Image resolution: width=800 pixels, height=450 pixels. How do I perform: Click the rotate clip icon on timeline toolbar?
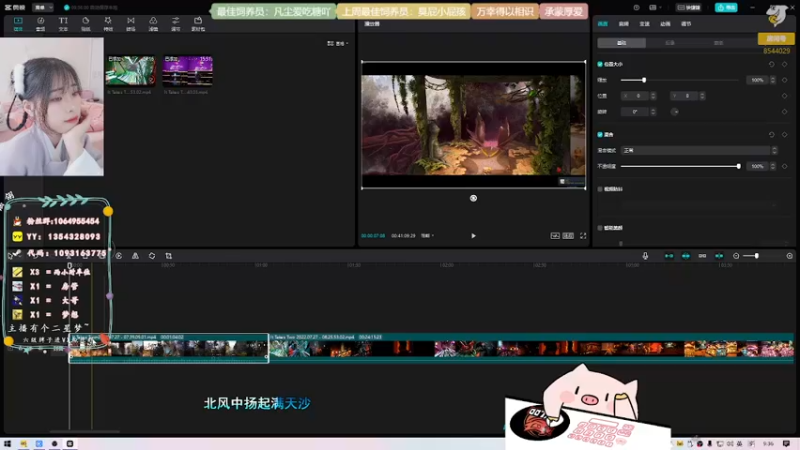pos(152,256)
